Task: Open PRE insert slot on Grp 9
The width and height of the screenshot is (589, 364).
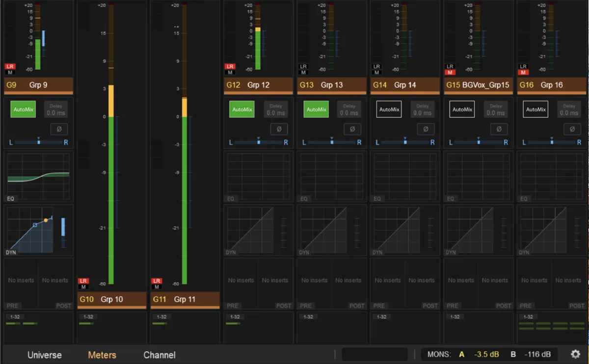Action: pyautogui.click(x=21, y=284)
